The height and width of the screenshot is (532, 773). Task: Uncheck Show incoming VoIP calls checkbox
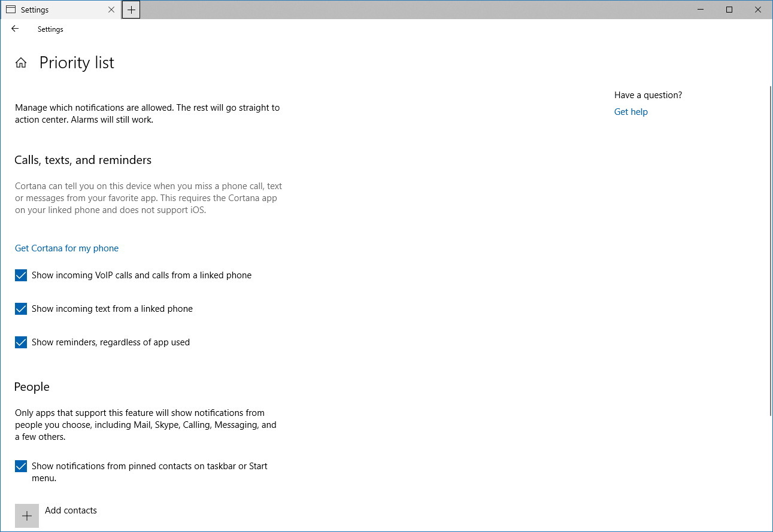pyautogui.click(x=21, y=275)
